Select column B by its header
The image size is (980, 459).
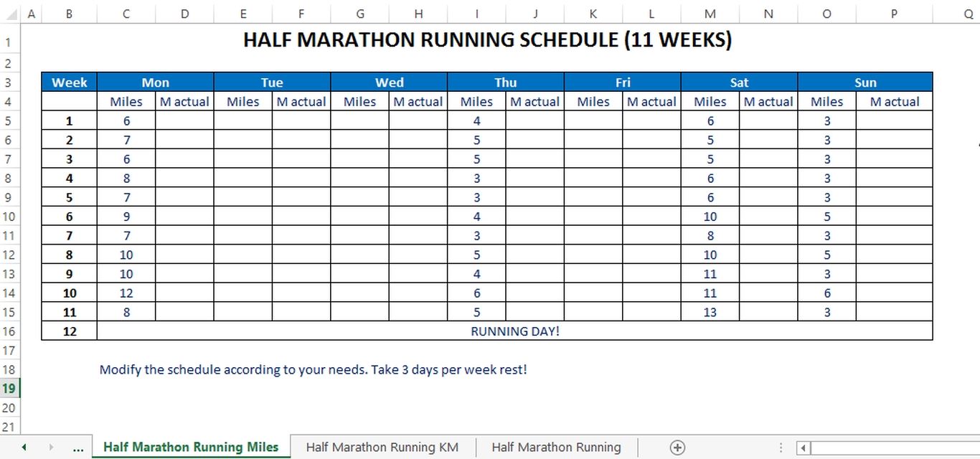(x=69, y=13)
